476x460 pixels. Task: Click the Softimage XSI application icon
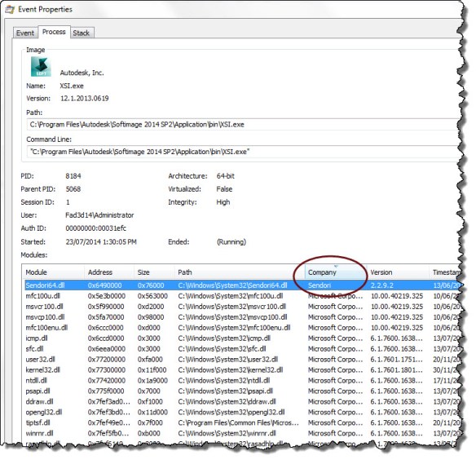tap(41, 67)
